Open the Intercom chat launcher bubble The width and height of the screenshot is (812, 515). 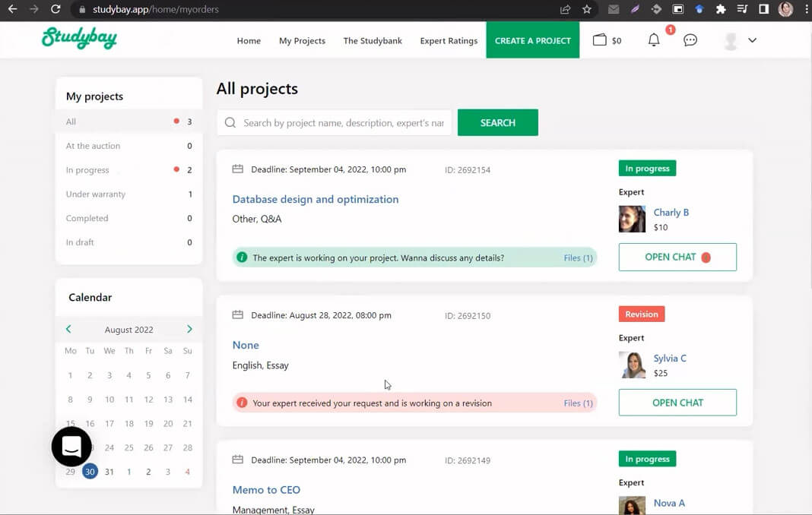pos(71,447)
